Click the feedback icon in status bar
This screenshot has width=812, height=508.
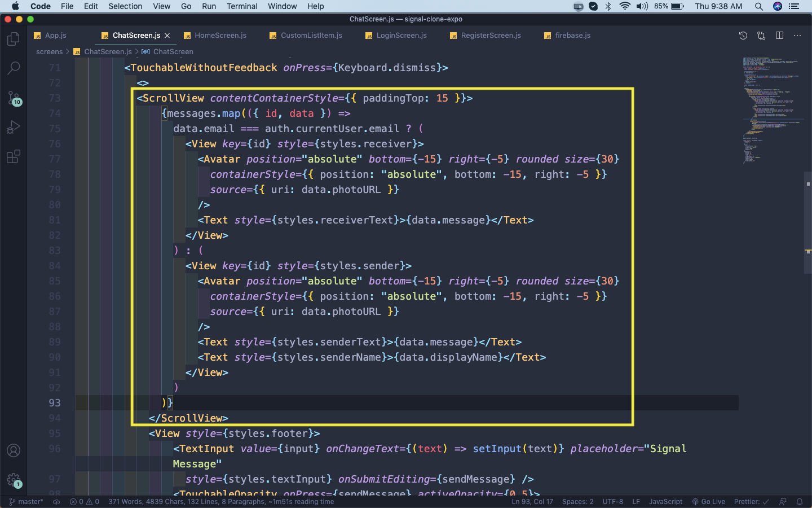point(783,502)
